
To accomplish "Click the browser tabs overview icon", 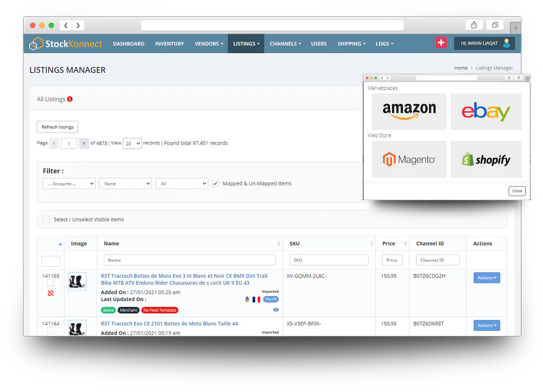I will [495, 25].
